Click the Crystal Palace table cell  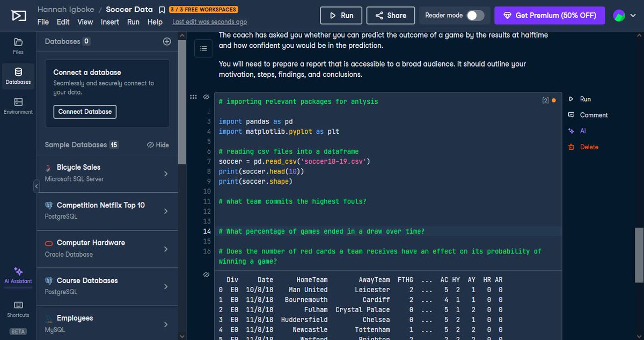tap(363, 310)
